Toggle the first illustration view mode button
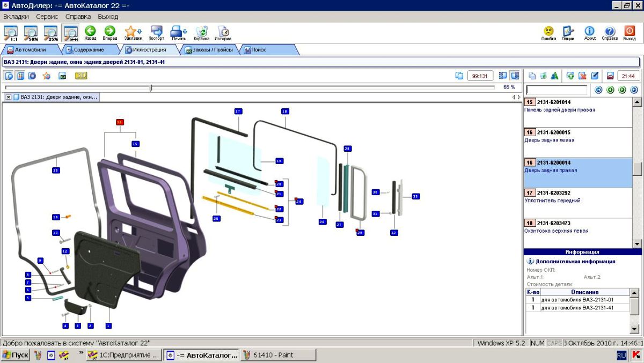Screen dimensions: 644x363 click(x=9, y=76)
